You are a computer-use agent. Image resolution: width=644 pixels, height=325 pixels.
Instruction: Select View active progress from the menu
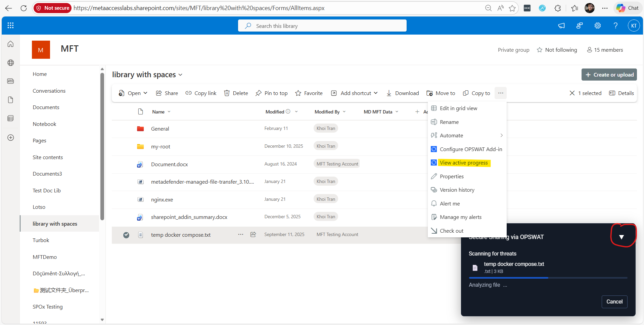464,162
